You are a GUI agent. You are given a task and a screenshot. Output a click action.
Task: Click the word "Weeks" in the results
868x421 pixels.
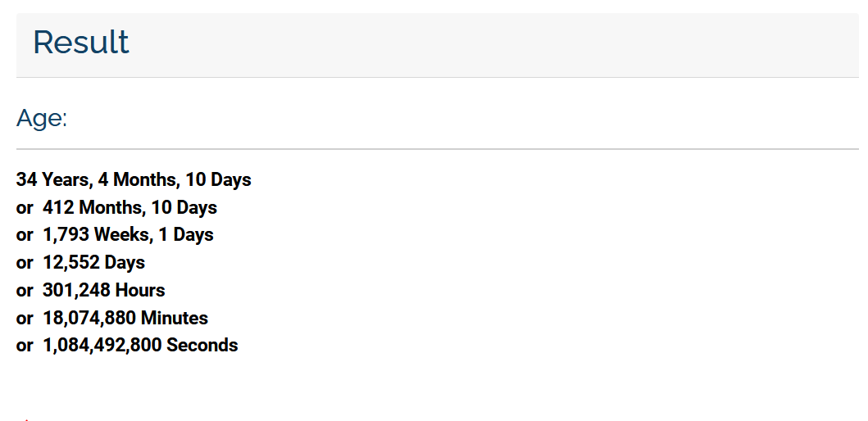point(121,234)
